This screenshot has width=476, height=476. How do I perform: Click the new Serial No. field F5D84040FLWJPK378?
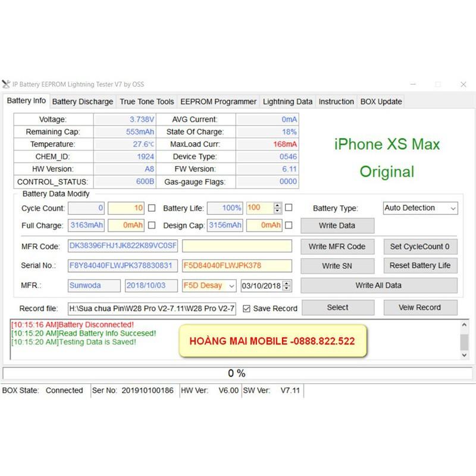[x=237, y=265]
